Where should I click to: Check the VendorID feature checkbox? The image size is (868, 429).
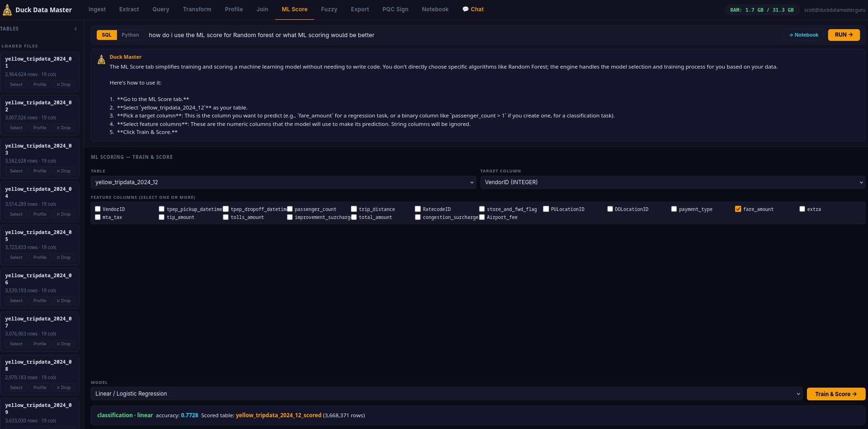[x=98, y=209]
